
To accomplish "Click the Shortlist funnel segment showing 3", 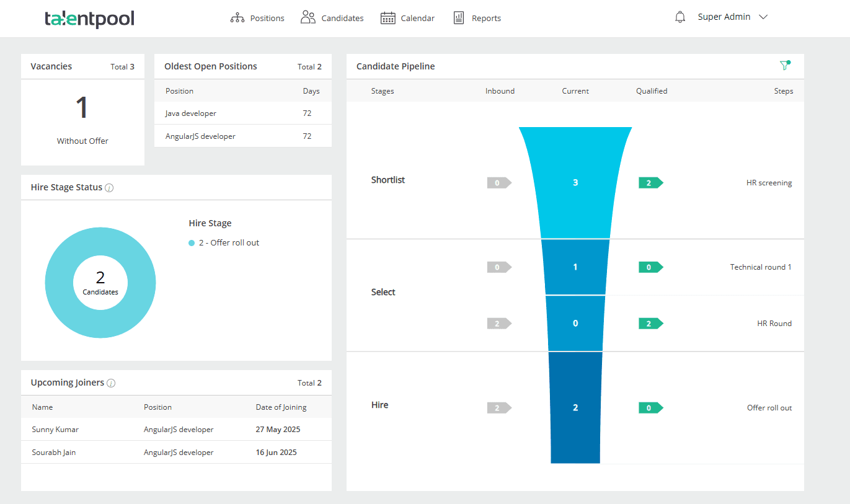I will (575, 183).
